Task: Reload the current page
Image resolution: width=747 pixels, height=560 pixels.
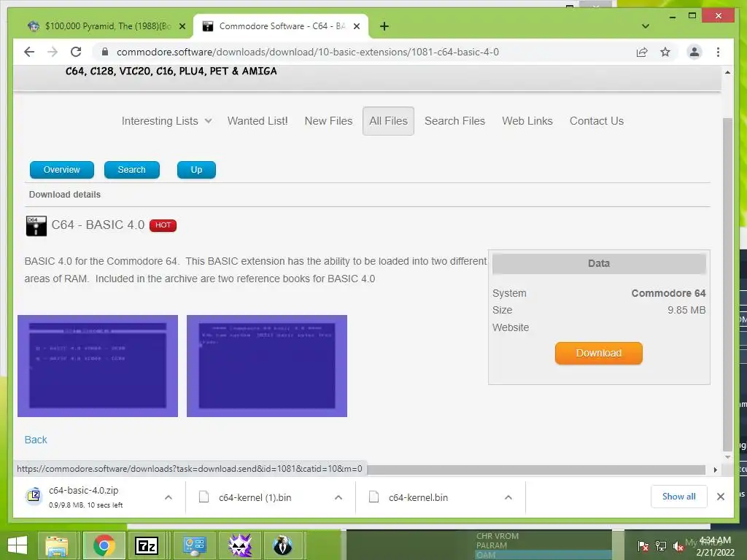Action: (76, 52)
